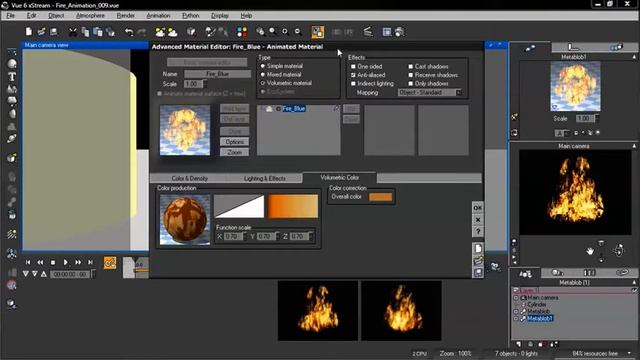This screenshot has width=640, height=360.
Task: Click the Name field showing Fire_Blue
Action: coord(218,74)
